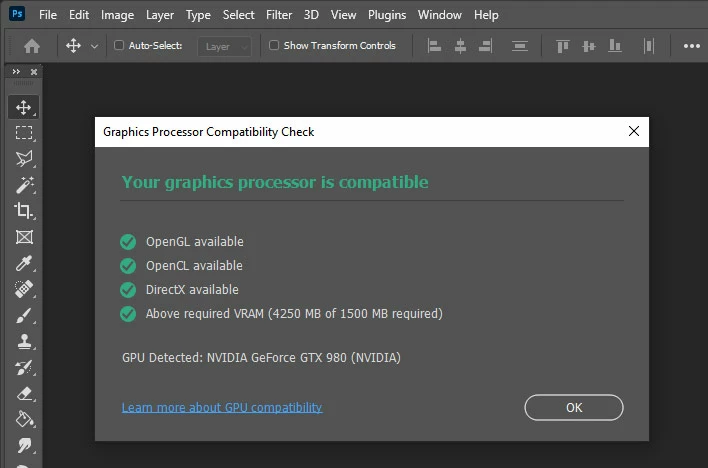Open more align options ellipsis

[x=691, y=46]
